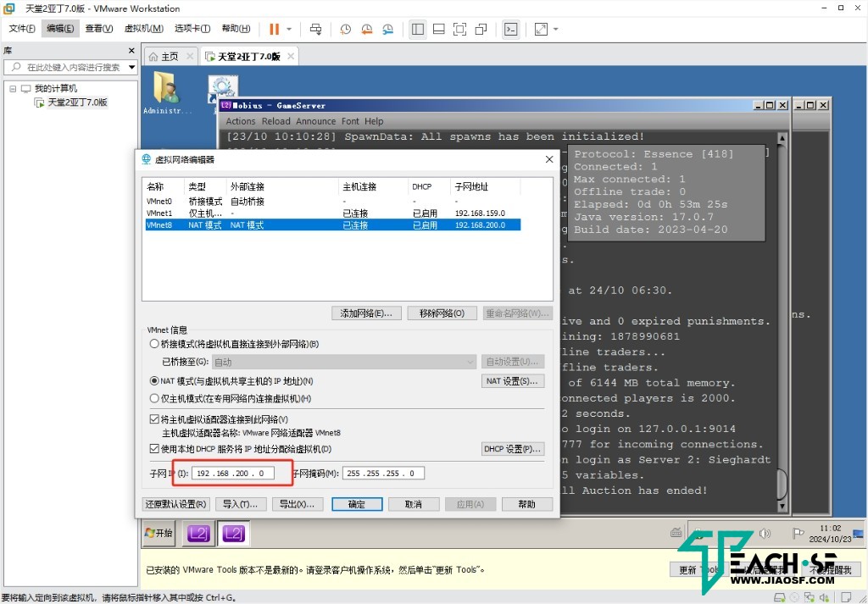Screen dimensions: 868x604
Task: Open Reload menu in GameServer window
Action: click(x=275, y=121)
